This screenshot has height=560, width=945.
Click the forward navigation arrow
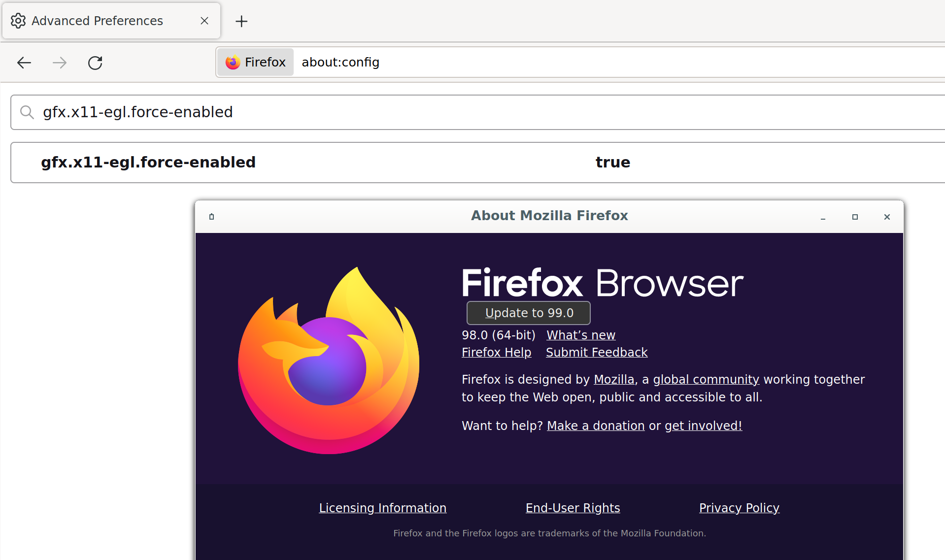coord(60,63)
